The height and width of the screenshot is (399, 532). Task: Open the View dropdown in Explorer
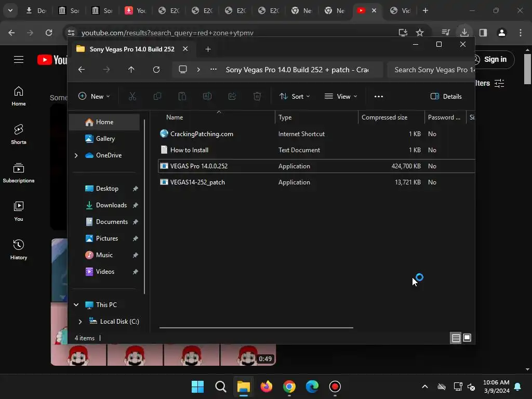341,96
